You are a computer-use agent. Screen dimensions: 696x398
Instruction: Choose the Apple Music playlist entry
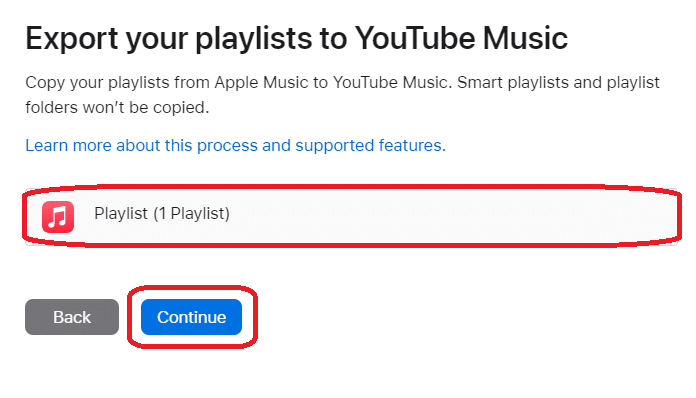[352, 216]
